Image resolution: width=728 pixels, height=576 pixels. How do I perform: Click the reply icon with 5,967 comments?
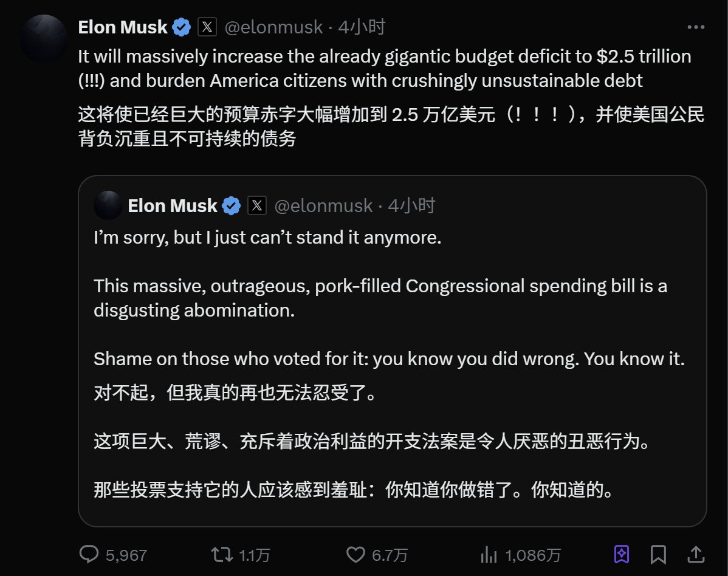90,554
